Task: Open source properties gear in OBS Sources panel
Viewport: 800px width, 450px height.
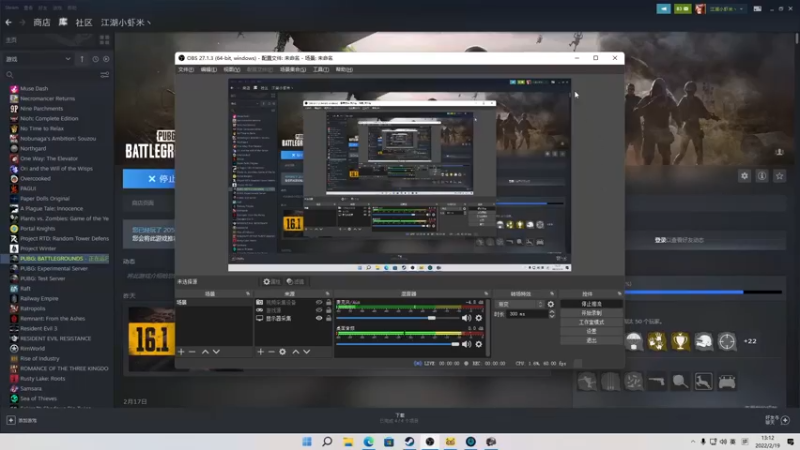Action: 282,352
